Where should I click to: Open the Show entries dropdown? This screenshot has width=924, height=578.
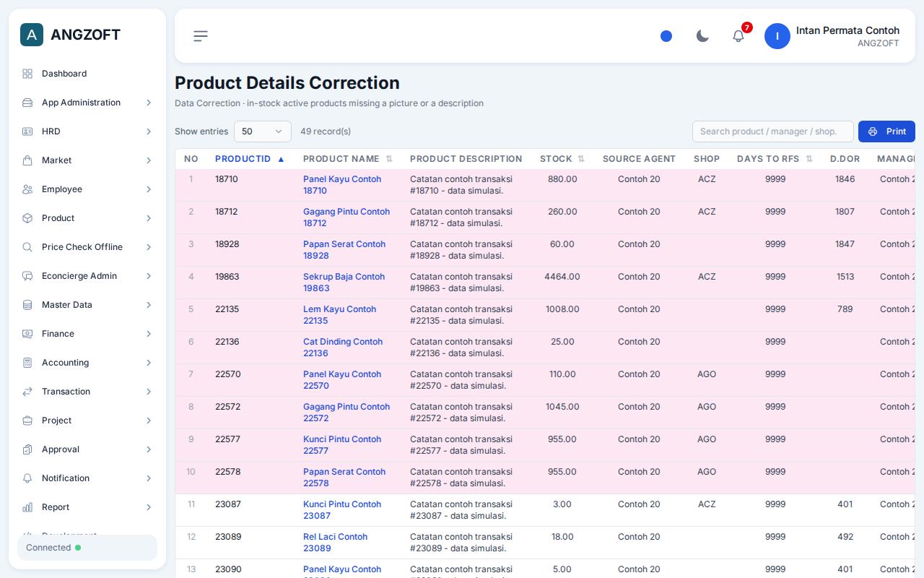[263, 131]
